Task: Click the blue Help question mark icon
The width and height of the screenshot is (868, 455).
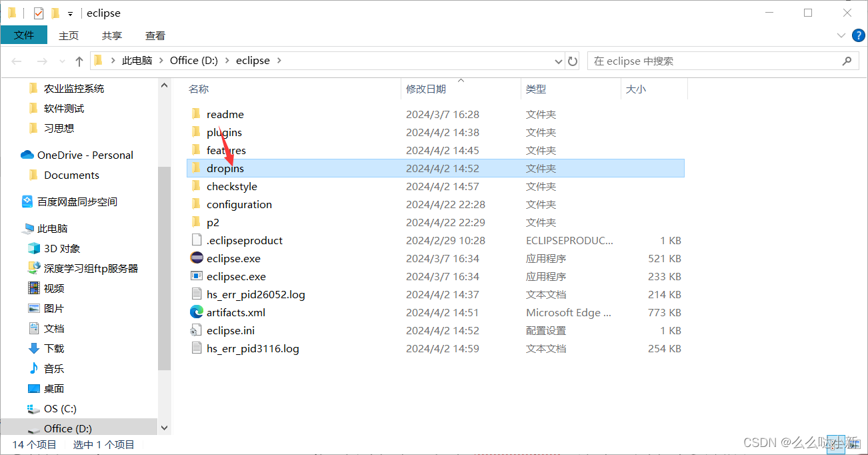Action: pos(859,35)
